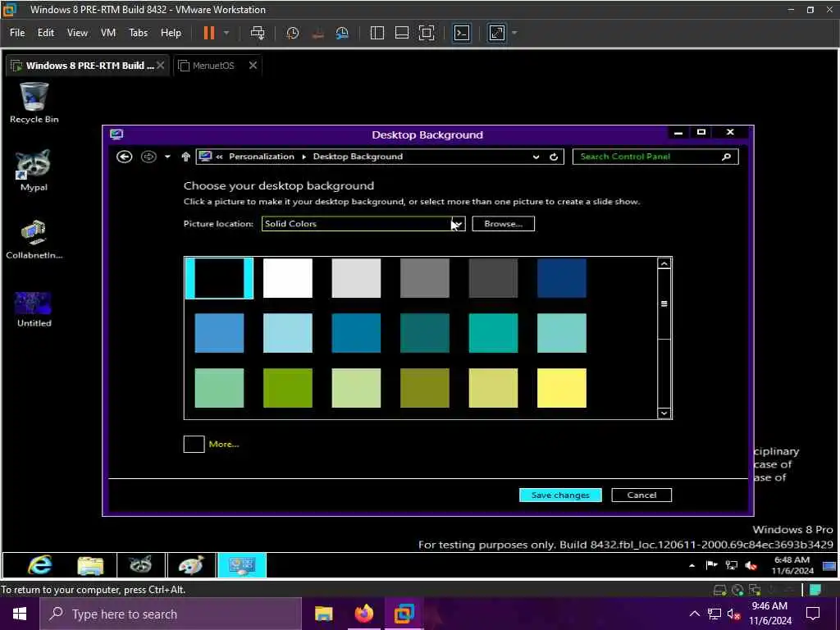Click the revert to snapshot icon
The image size is (840, 630).
[x=317, y=33]
